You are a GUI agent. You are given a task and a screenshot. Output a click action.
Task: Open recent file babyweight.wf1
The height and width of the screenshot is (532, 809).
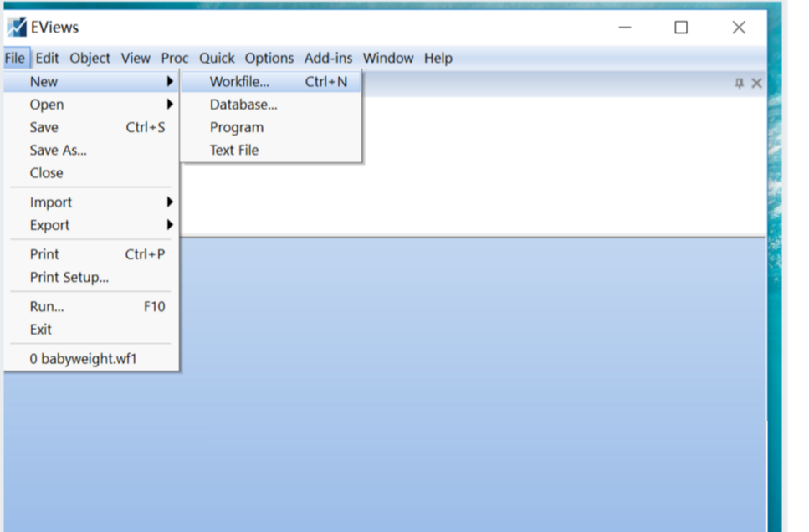[91, 358]
